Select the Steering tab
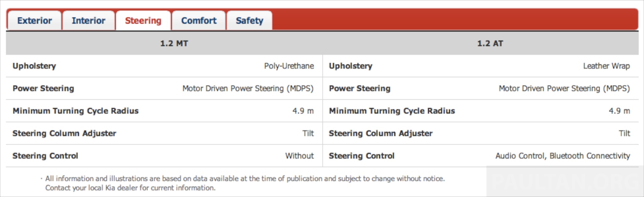Screen dimensions: 644x197 click(143, 21)
